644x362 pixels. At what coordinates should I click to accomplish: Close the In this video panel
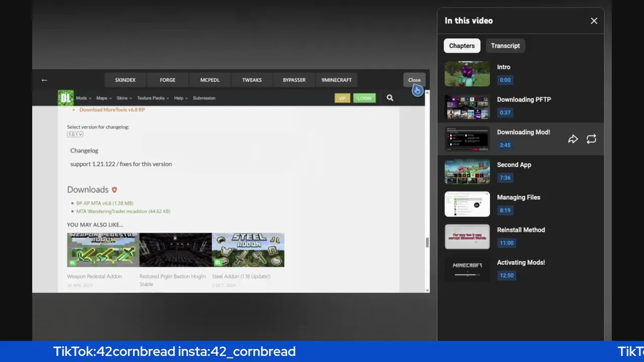point(594,21)
